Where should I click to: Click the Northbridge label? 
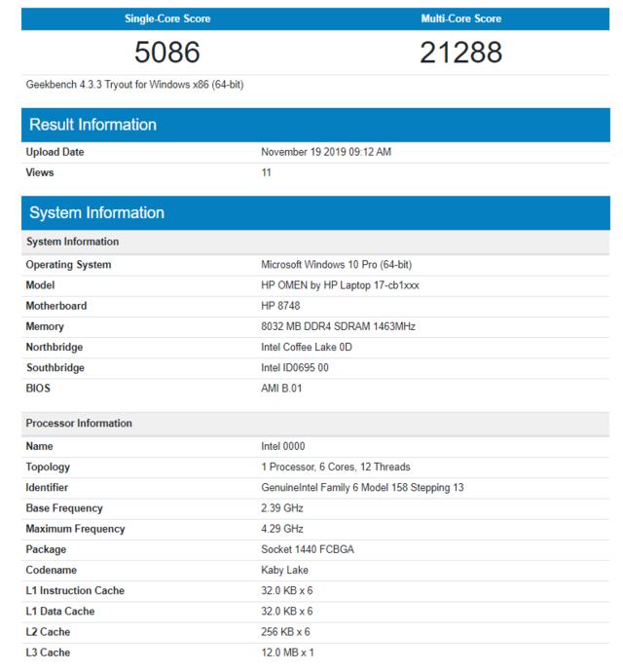[55, 347]
